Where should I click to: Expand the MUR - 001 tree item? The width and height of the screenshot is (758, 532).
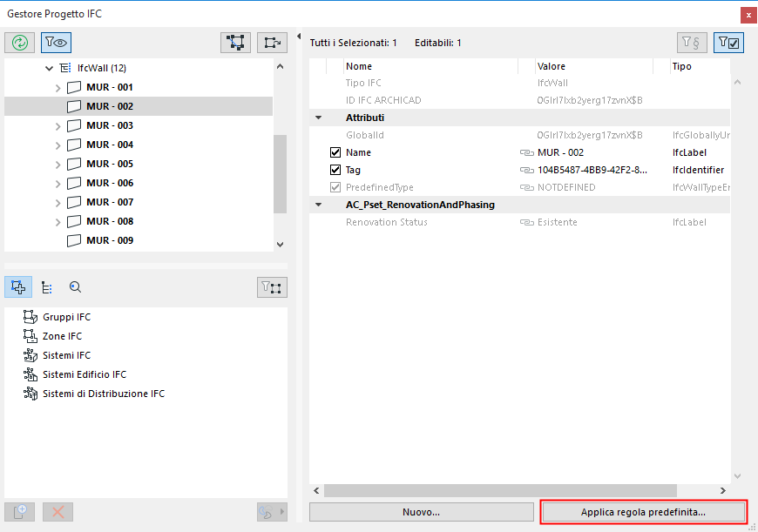(58, 88)
